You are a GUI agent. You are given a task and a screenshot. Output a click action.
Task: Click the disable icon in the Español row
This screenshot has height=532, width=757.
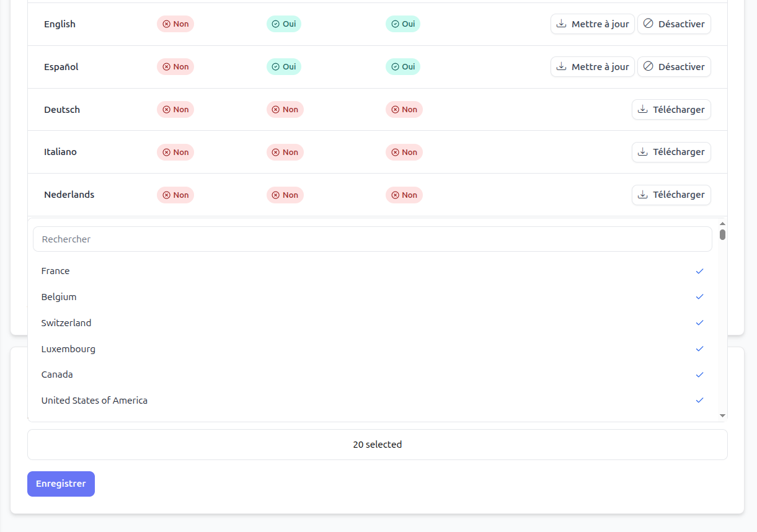tap(649, 67)
